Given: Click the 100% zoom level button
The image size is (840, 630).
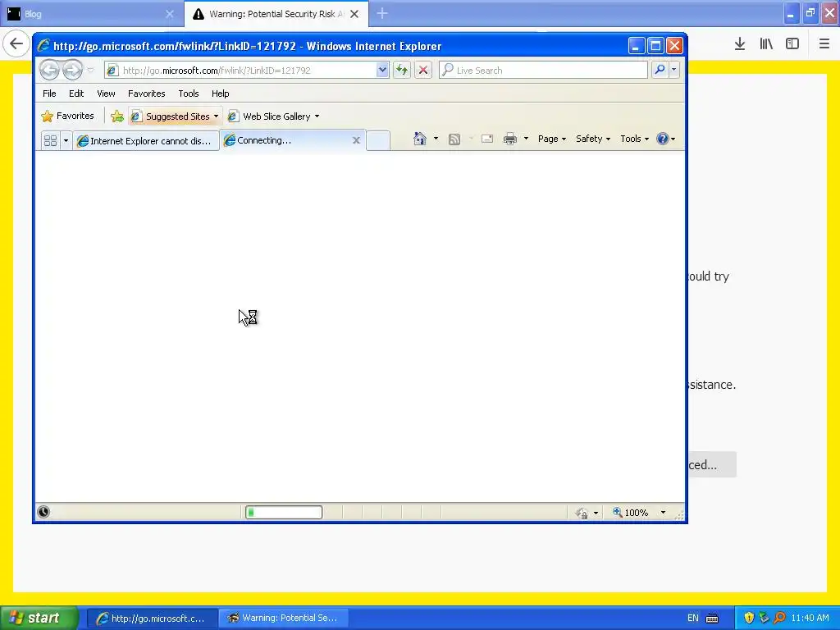Looking at the screenshot, I should (x=630, y=513).
